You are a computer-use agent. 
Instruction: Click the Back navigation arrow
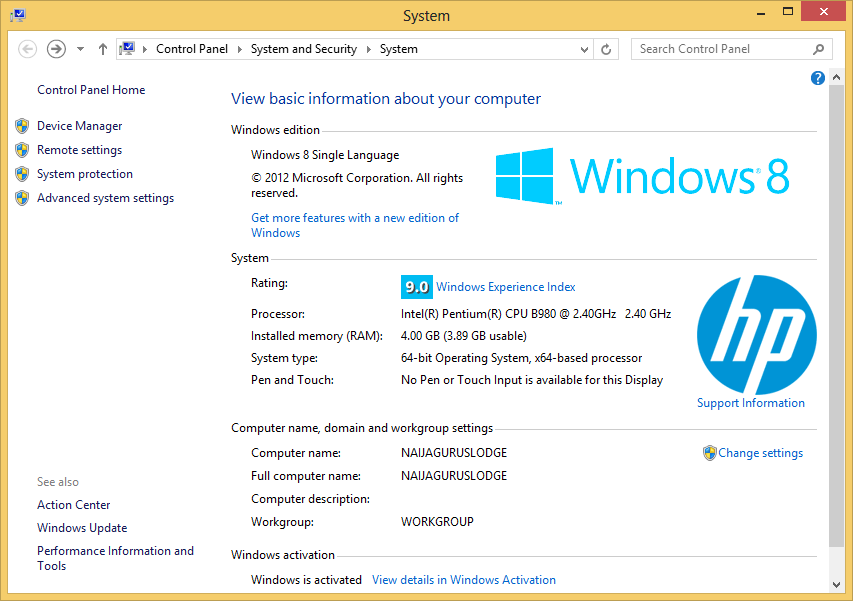pos(27,49)
